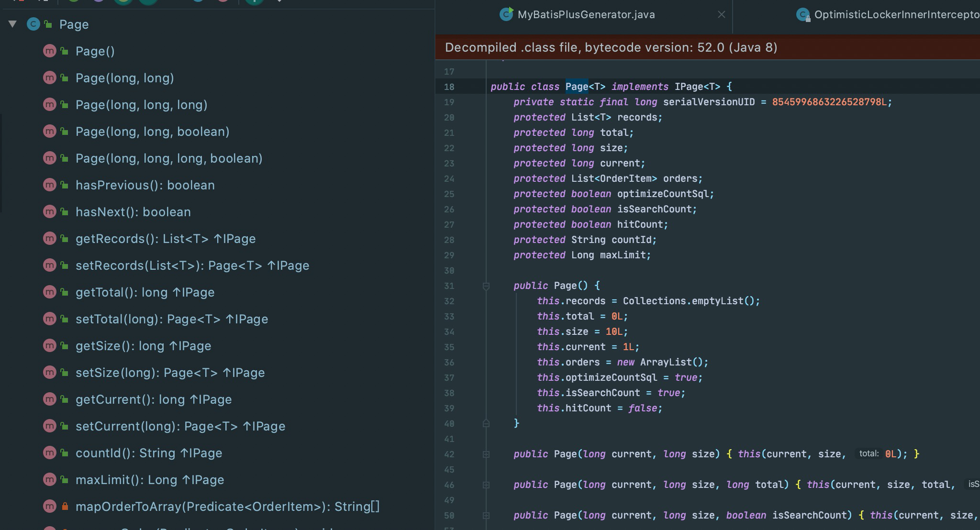Click 'serialVersionUID' field name in code
Screen dimensions: 980x530
tap(709, 102)
